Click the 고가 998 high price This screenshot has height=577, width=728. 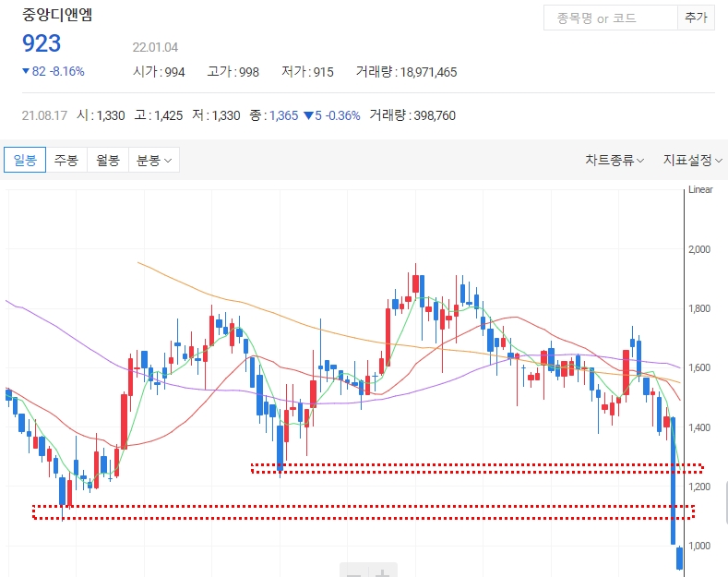233,72
